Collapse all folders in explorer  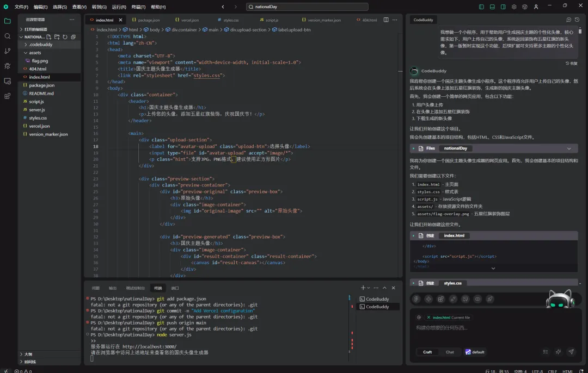click(73, 36)
